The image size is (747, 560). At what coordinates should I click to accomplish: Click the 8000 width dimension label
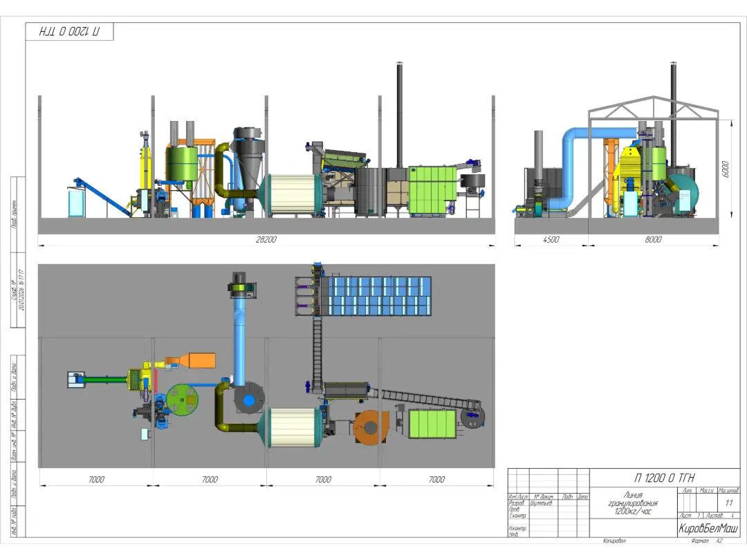653,239
